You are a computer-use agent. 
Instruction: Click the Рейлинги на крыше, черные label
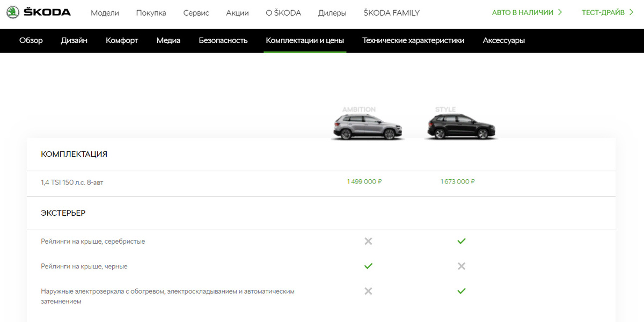coord(84,266)
